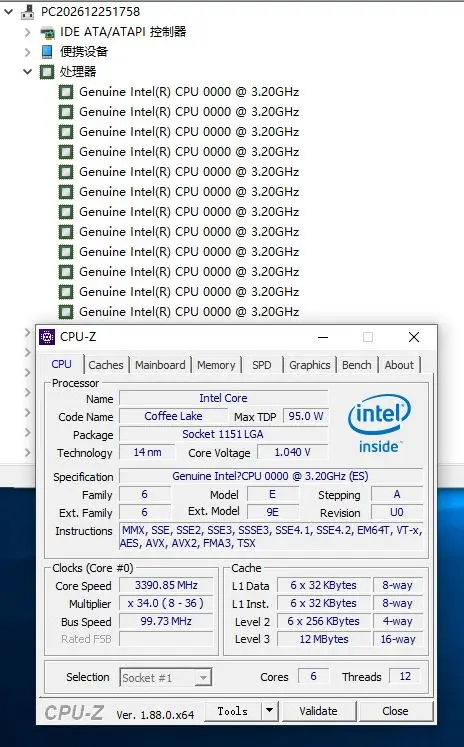
Task: Click the L1 Data 6 x 32 KBytes value
Action: [323, 585]
